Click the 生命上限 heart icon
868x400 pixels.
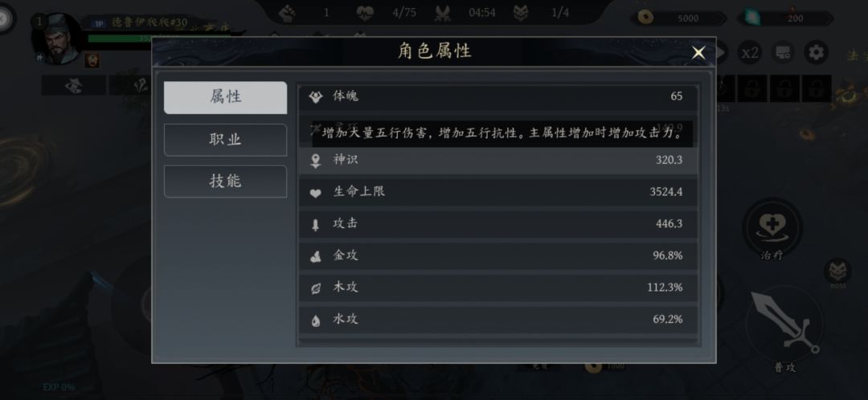click(316, 193)
